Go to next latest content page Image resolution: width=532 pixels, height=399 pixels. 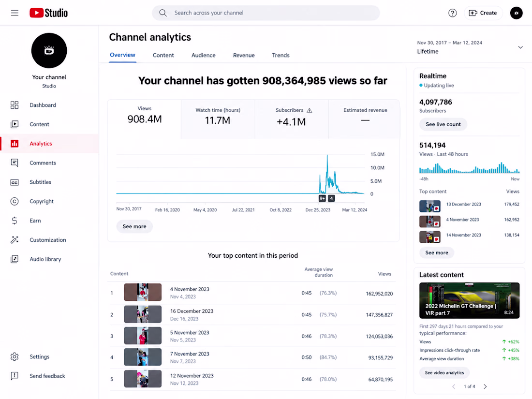coord(485,386)
